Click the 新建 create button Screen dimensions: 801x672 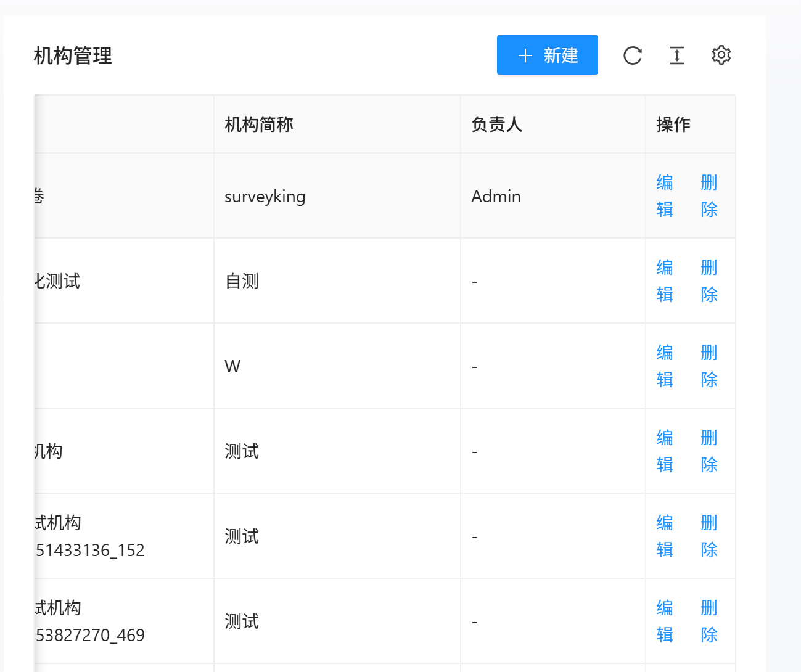[x=547, y=55]
